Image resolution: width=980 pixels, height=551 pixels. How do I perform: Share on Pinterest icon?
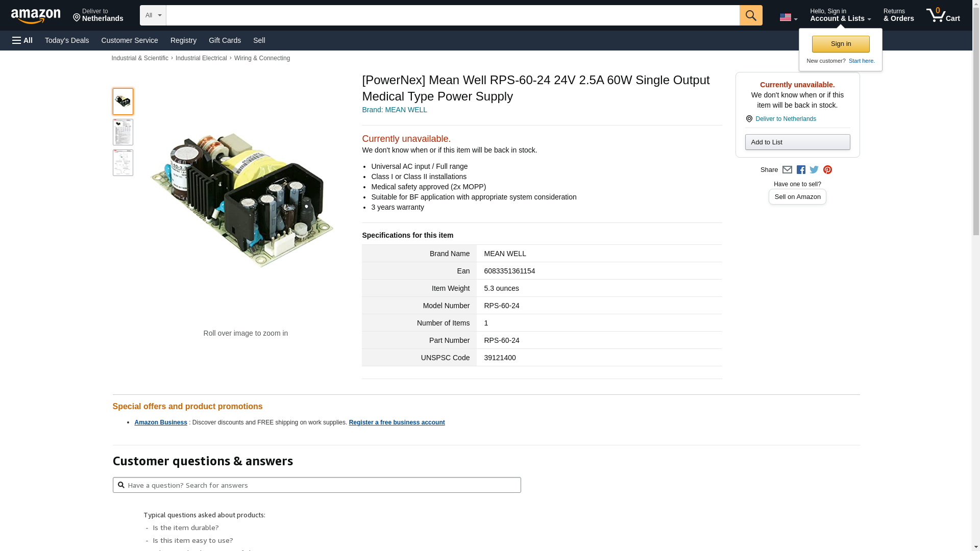pos(827,170)
